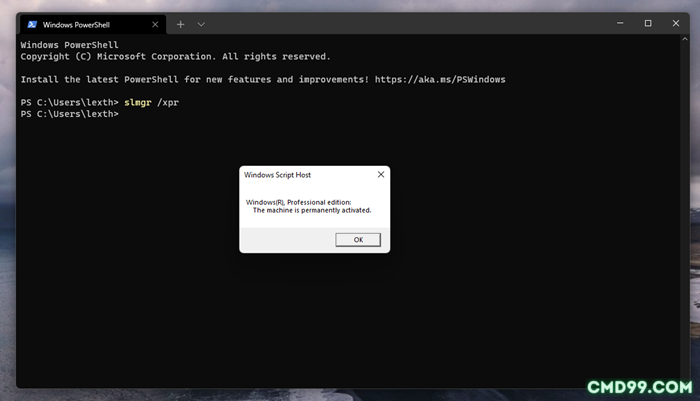Click the https://aka.ms/PSWindows link text
The image size is (700, 401).
pos(440,79)
